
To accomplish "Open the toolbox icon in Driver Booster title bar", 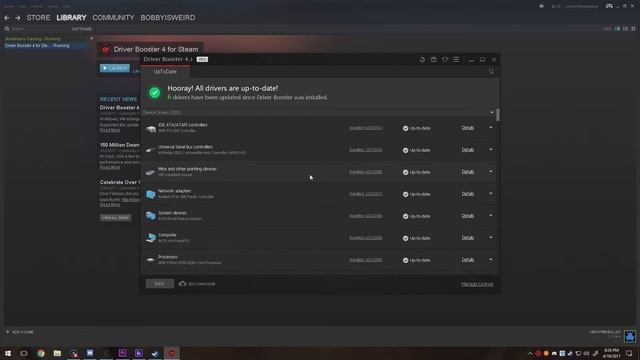I will tap(433, 60).
